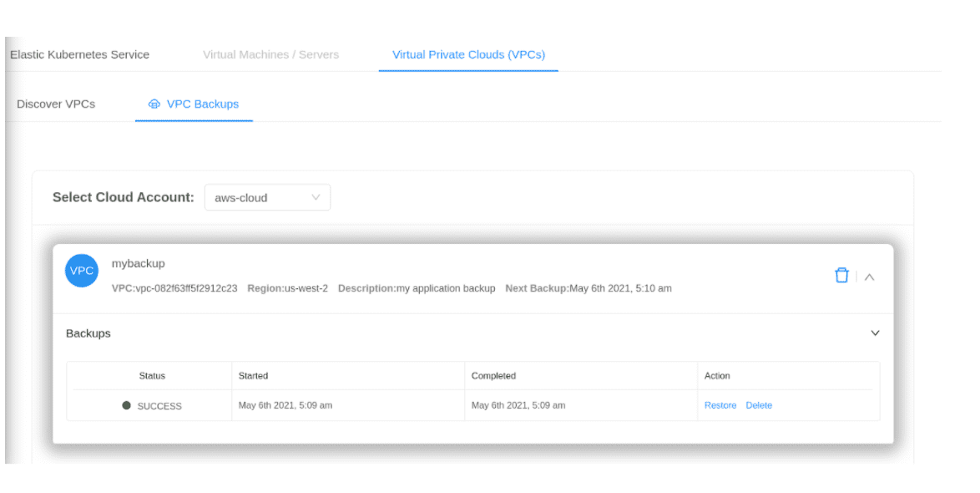Open the Discover VPCs sub-tab
The width and height of the screenshot is (980, 493).
(x=56, y=104)
